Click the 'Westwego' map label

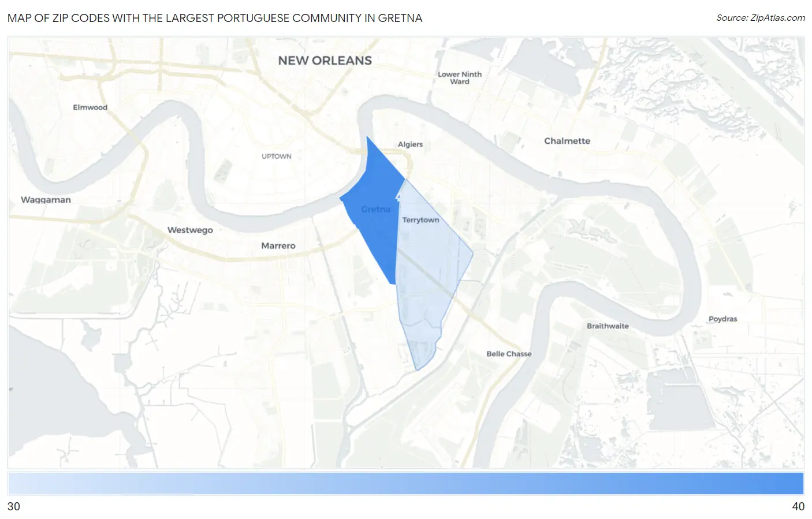(x=190, y=230)
